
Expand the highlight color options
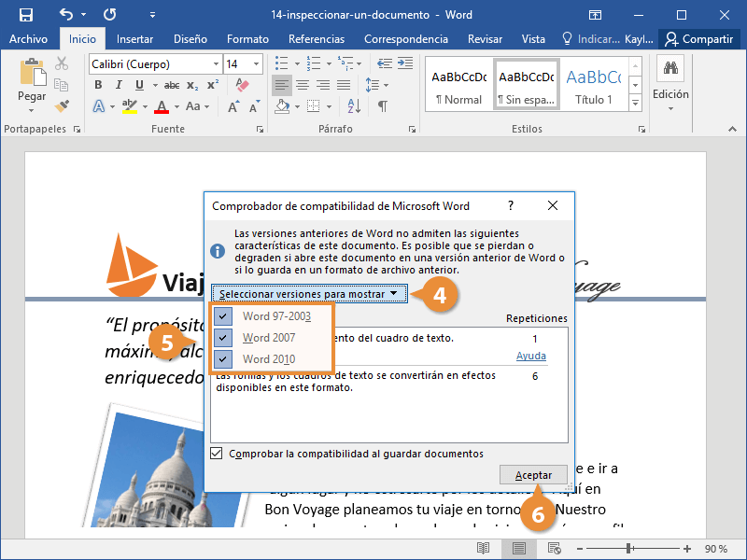(145, 106)
